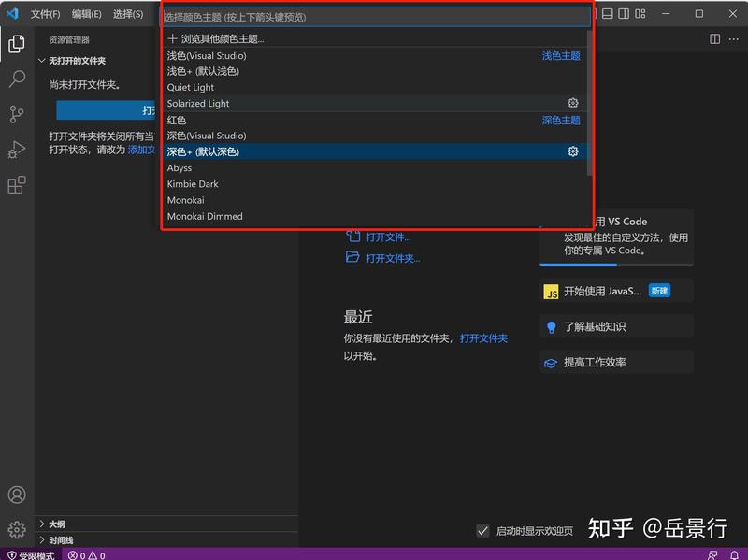The image size is (748, 560).
Task: Choose the Monokai Dimmed theme
Action: point(376,216)
